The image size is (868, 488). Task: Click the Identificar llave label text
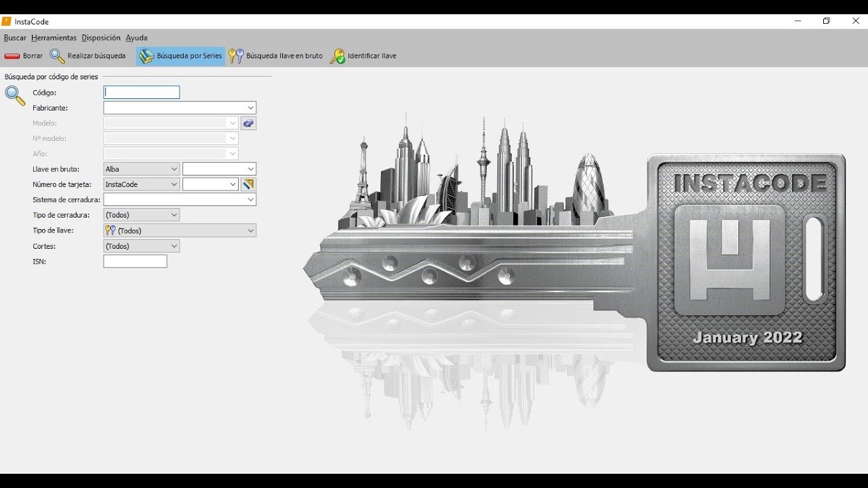372,56
